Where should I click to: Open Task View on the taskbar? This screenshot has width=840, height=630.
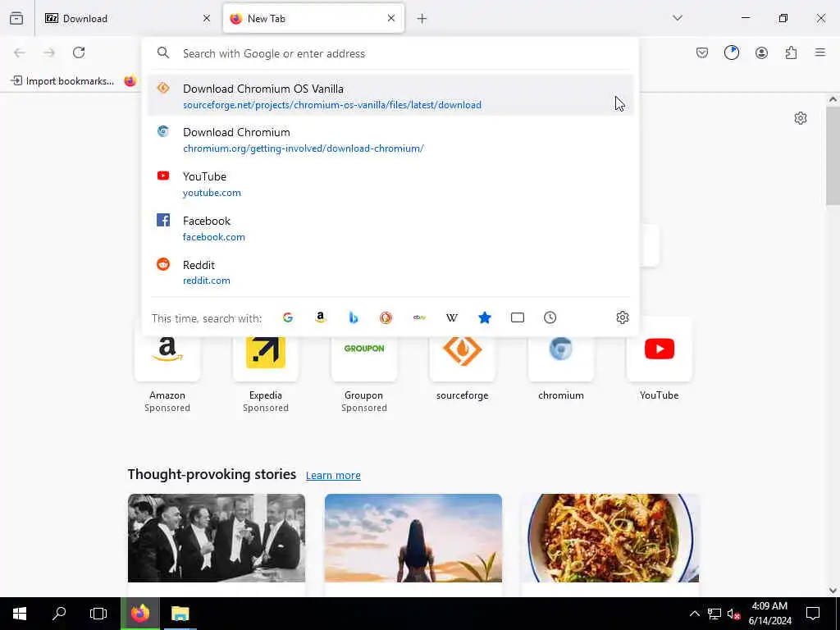click(98, 614)
